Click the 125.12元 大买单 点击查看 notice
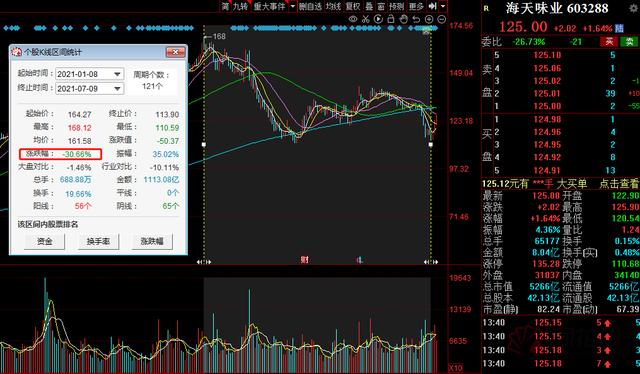This screenshot has height=374, width=640. [560, 184]
